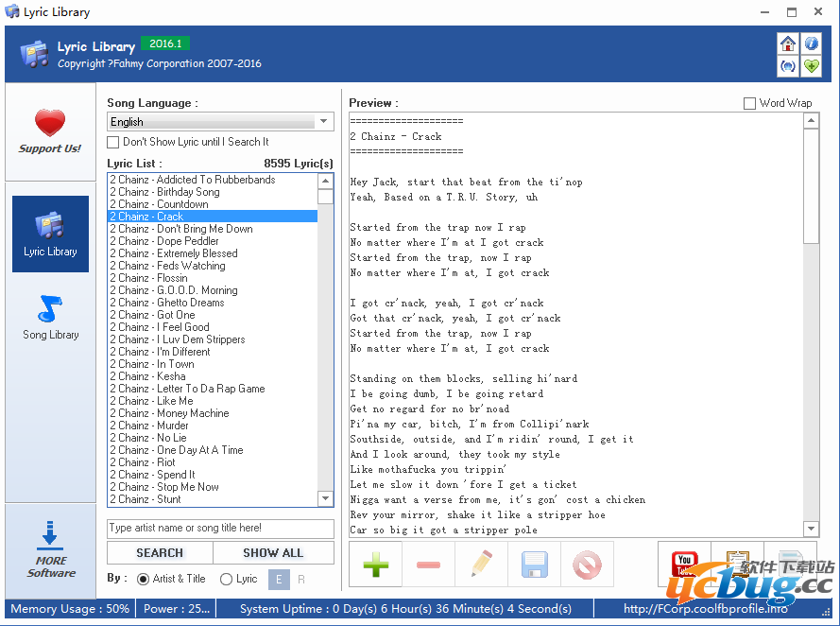Screen dimensions: 840x626
Task: Click the artist or song title search field
Action: 220,529
